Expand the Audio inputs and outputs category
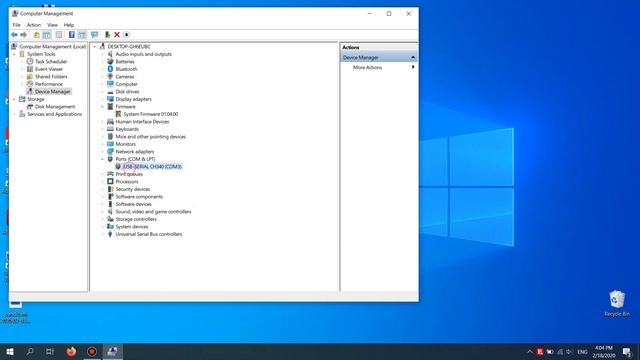The image size is (640, 360). pos(102,54)
